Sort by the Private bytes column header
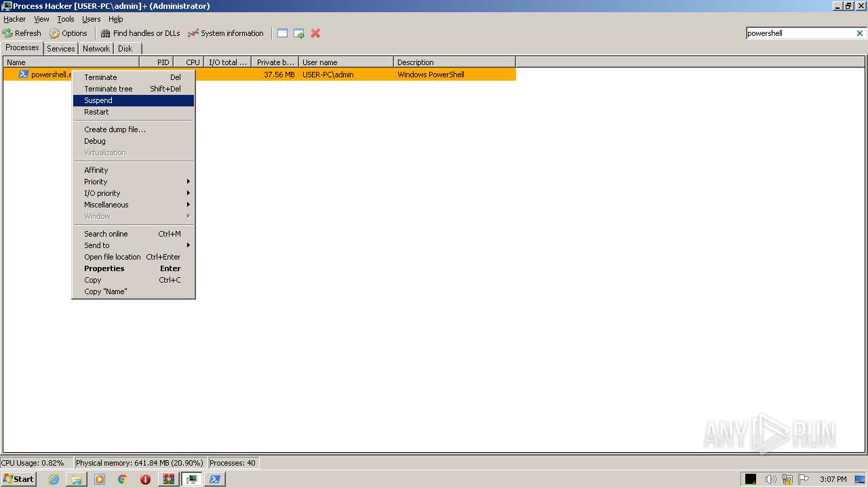Screen dimensions: 868x488 click(x=275, y=62)
